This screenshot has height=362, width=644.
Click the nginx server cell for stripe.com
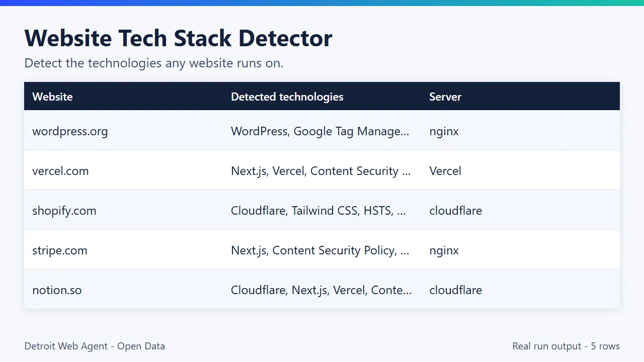(x=520, y=250)
